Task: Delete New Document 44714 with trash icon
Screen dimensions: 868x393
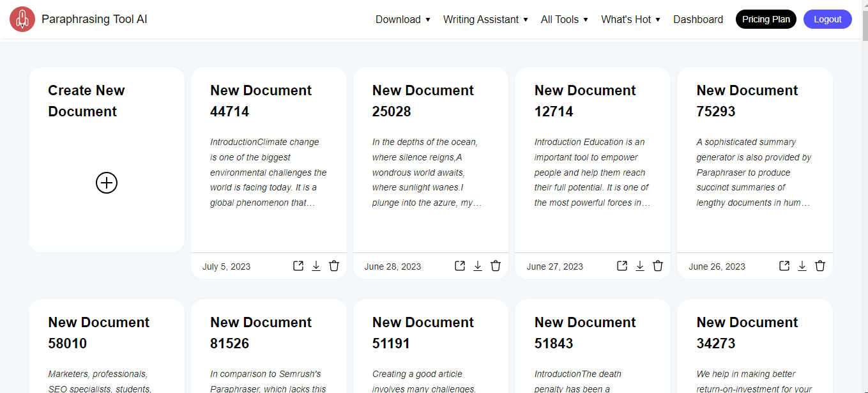Action: [x=334, y=266]
